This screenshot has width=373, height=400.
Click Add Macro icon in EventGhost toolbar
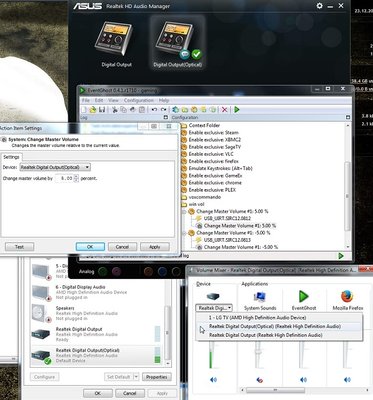click(x=194, y=110)
